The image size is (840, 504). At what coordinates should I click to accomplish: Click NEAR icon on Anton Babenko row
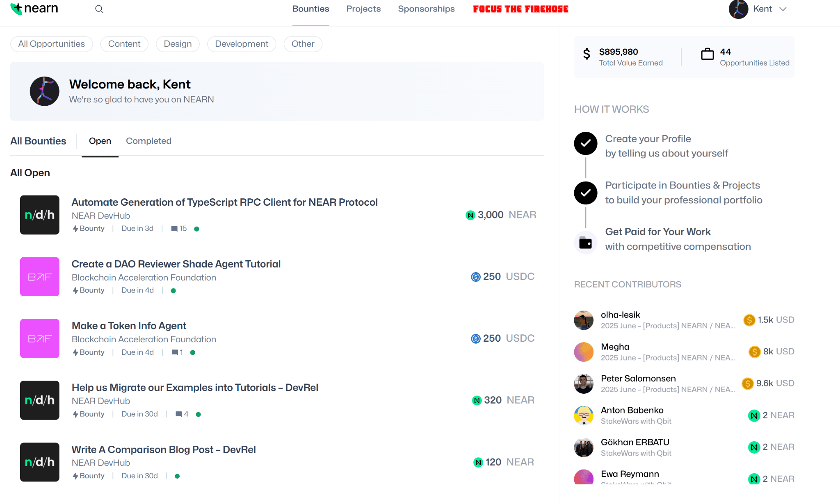(x=754, y=415)
